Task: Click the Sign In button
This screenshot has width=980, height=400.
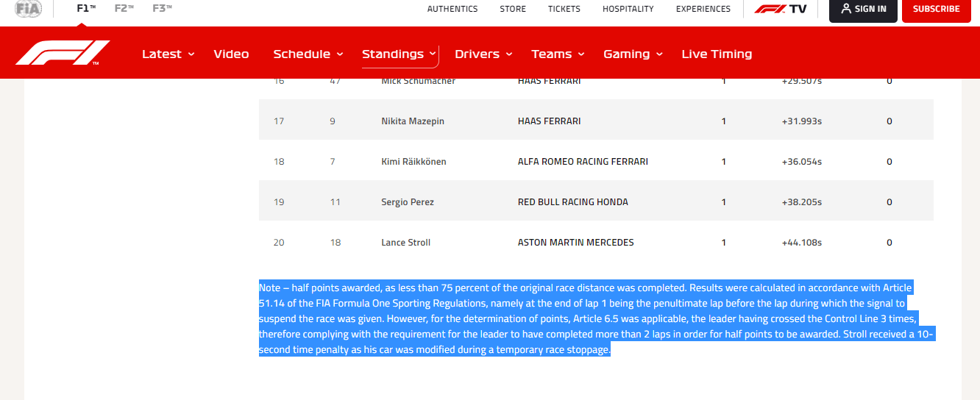Action: tap(863, 10)
